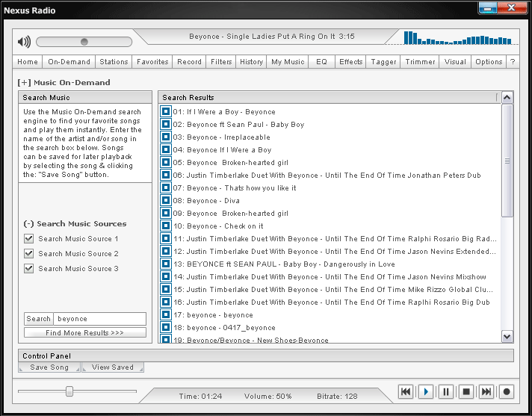Click the record circle button
The width and height of the screenshot is (532, 416).
[507, 392]
